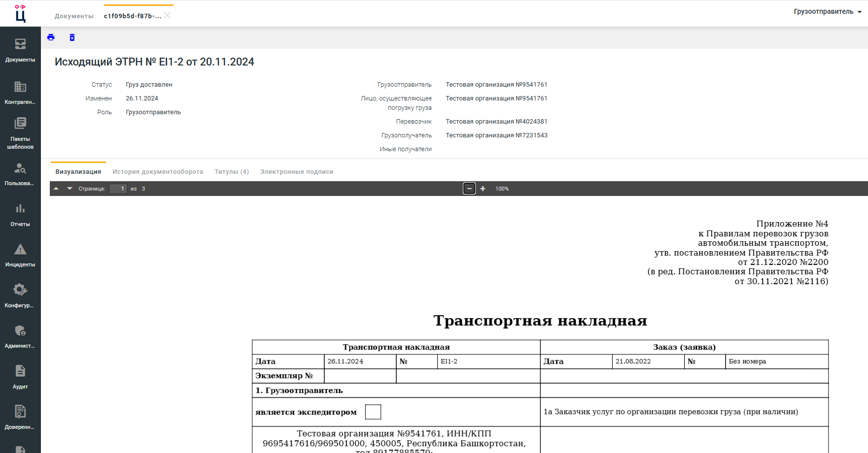Open the Титулы (4) tab
868x453 pixels.
[231, 171]
